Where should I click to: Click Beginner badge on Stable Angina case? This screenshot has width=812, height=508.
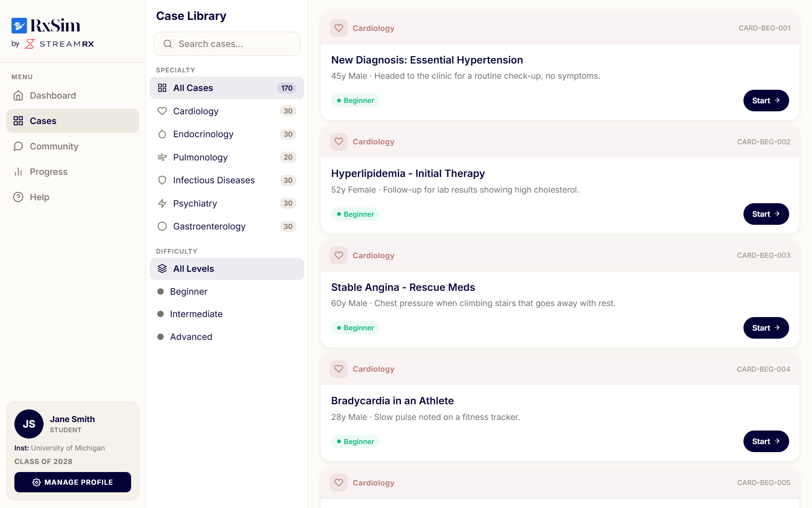coord(355,328)
